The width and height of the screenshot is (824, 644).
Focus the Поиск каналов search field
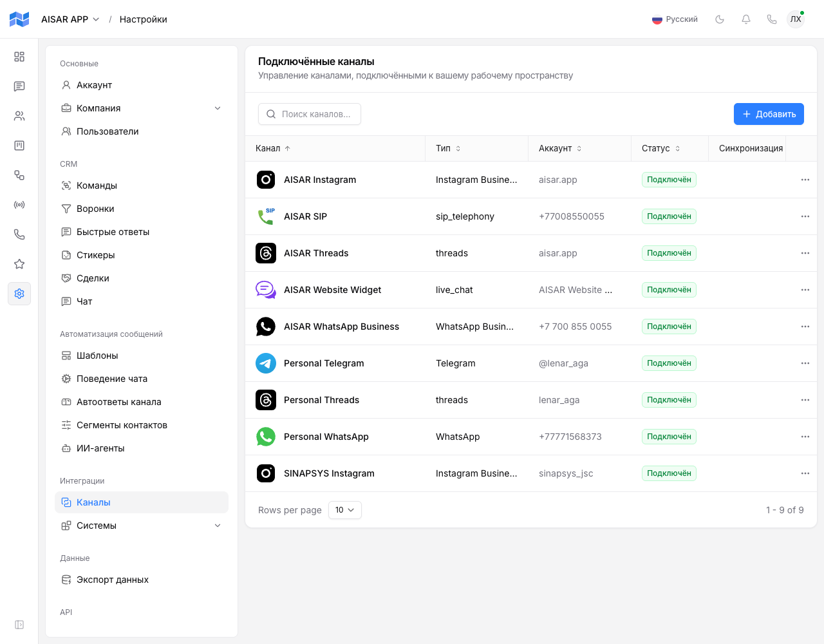pyautogui.click(x=310, y=114)
